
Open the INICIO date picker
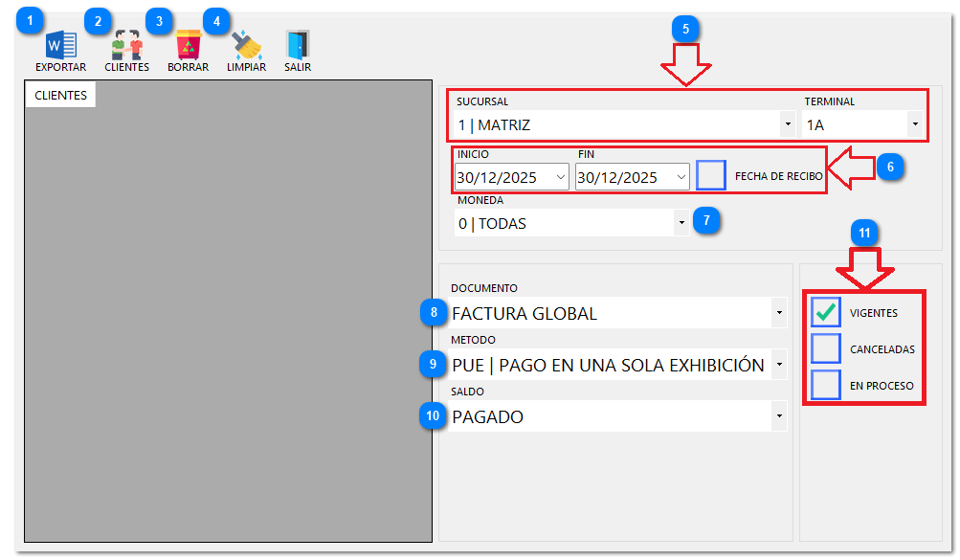[562, 176]
